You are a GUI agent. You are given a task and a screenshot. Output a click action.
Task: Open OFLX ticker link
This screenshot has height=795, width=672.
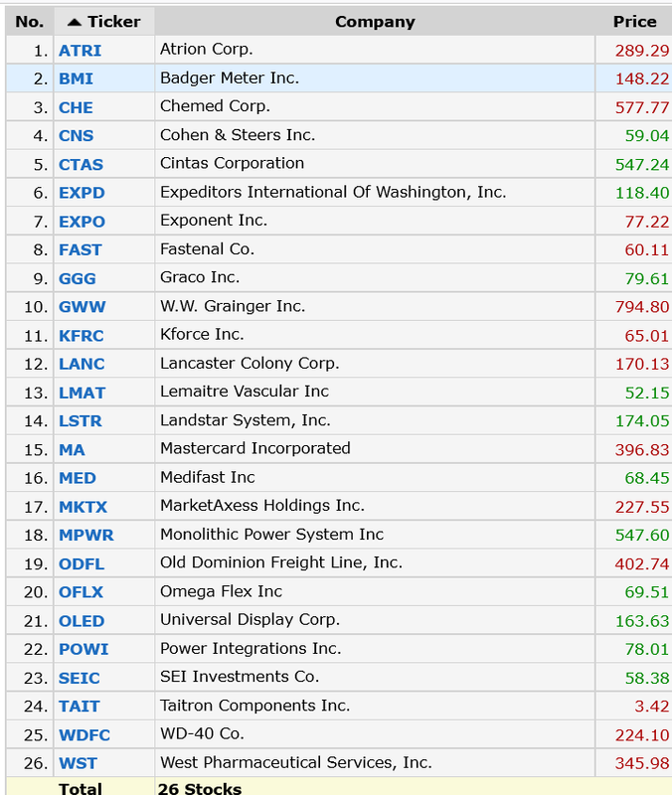[81, 592]
